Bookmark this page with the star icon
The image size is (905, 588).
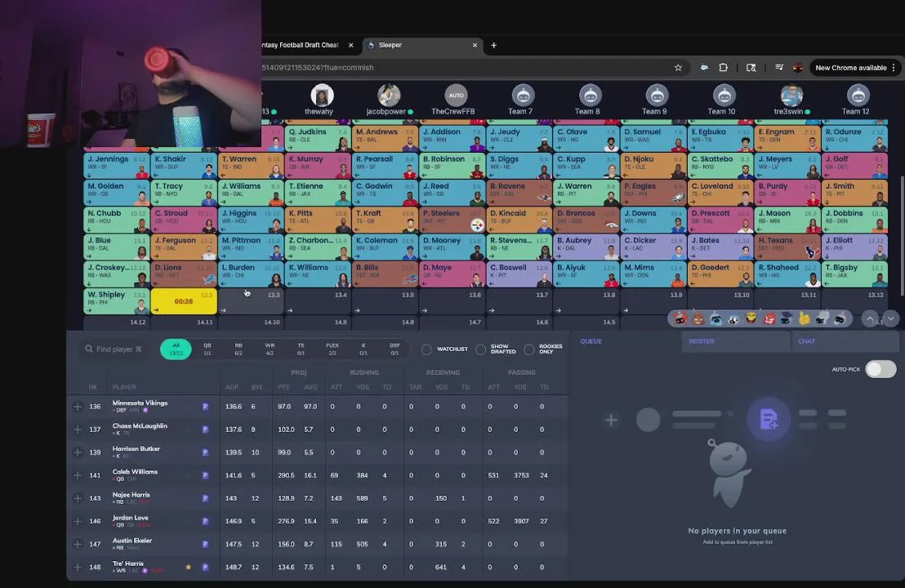tap(678, 68)
